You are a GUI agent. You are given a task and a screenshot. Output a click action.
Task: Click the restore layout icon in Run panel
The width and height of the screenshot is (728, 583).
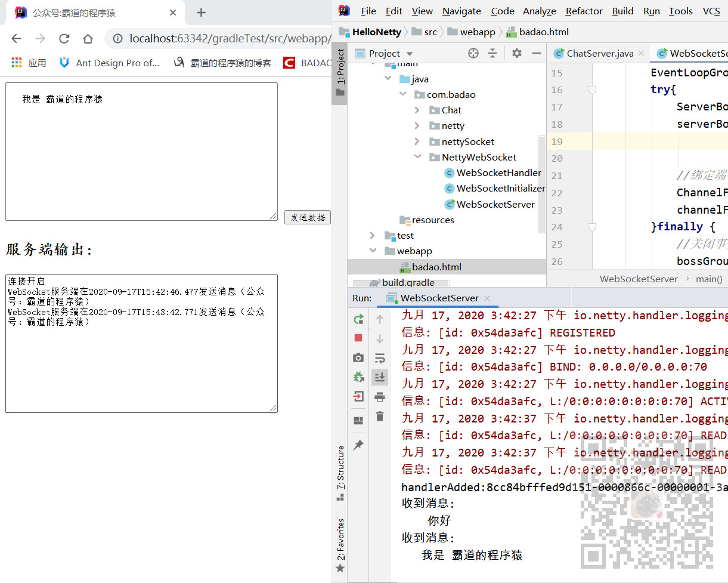[x=358, y=421]
